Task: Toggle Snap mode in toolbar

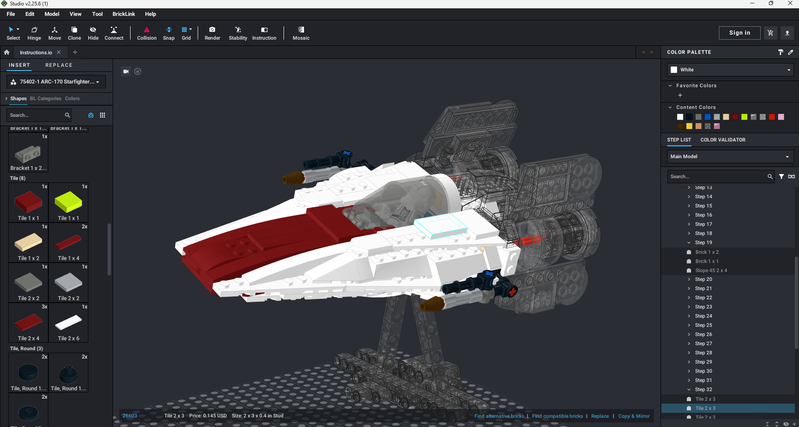Action: pyautogui.click(x=168, y=33)
